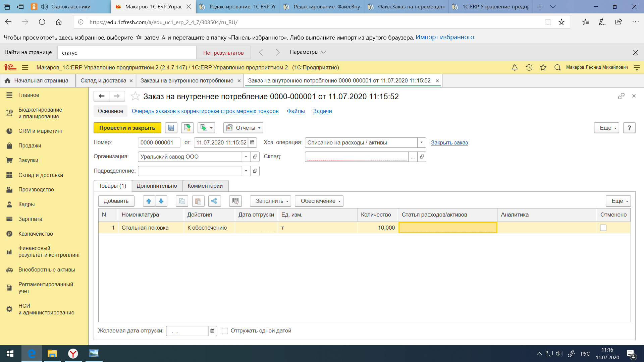Open Windows Start menu
This screenshot has width=644, height=362.
pyautogui.click(x=10, y=354)
